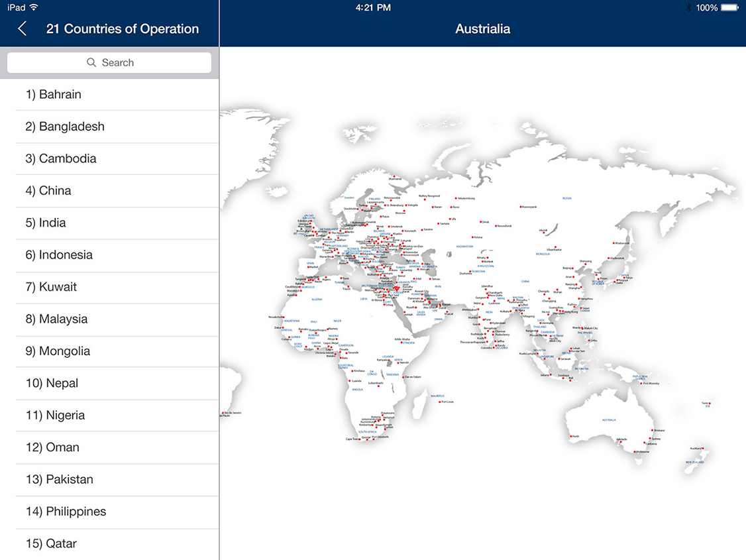Viewport: 746px width, 560px height.
Task: Tap the Oman list row
Action: coord(109,448)
